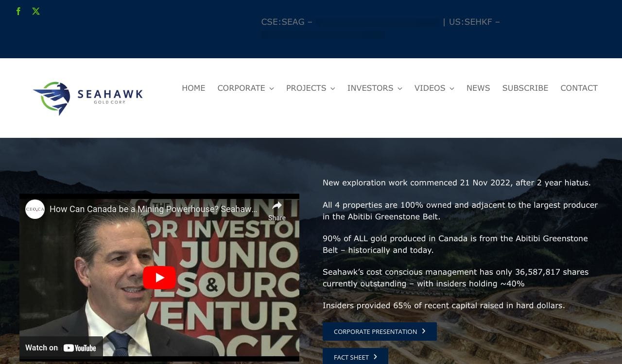This screenshot has width=622, height=364.
Task: Play the YouTube video
Action: 159,278
